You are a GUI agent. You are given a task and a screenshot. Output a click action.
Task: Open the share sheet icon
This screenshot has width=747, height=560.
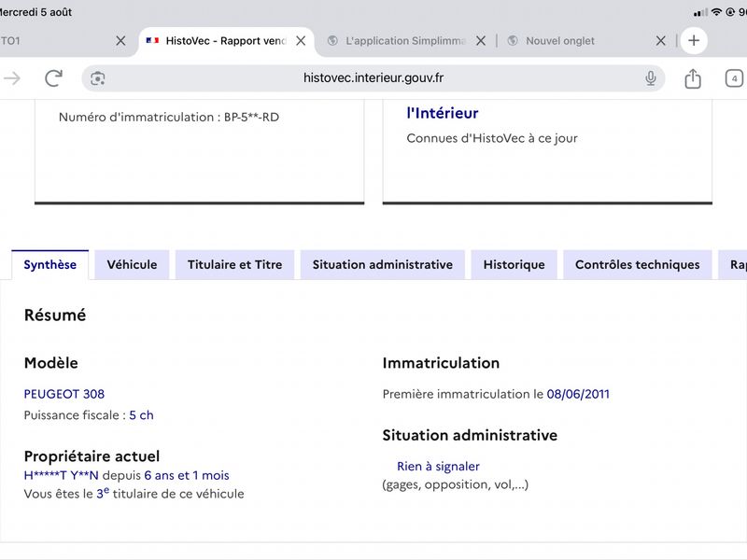point(693,78)
